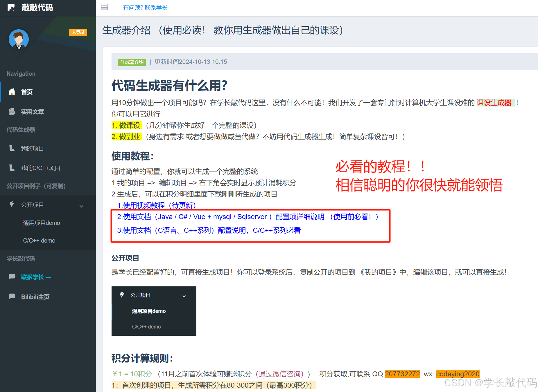Click the 未登录 badge
This screenshot has height=392, width=538.
[78, 32]
